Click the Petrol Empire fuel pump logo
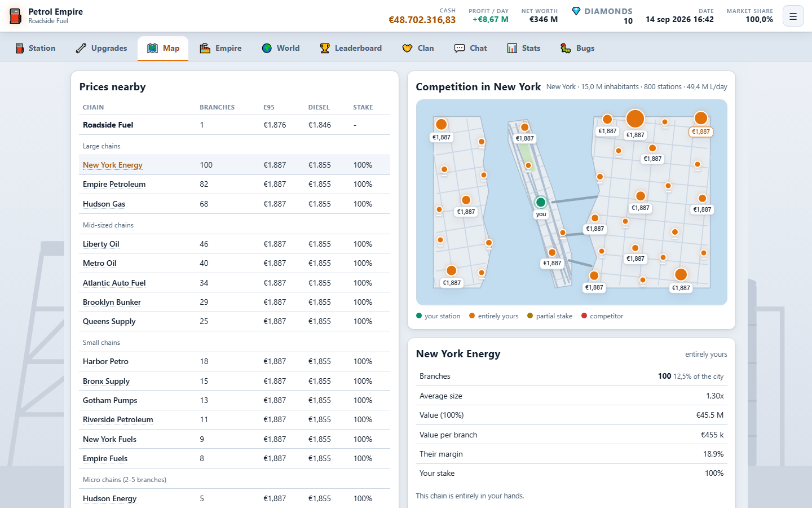Viewport: 812px width, 508px height. [16, 16]
